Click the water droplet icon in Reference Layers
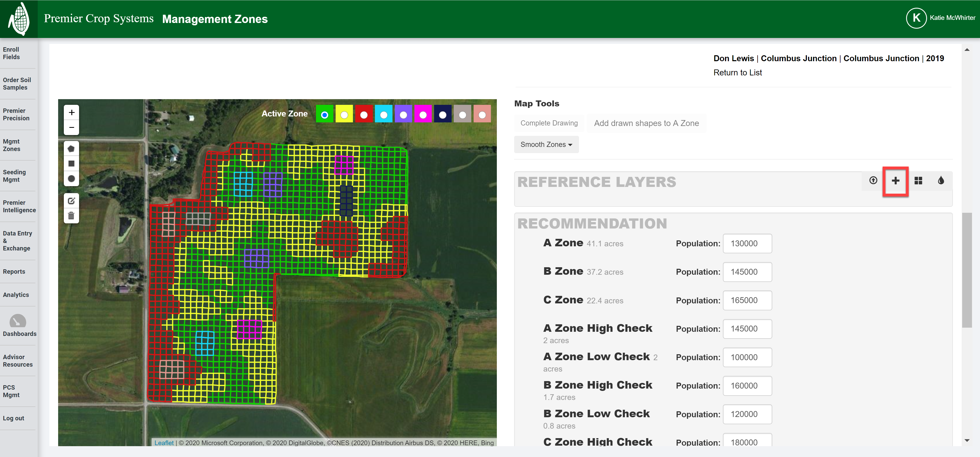Screen dimensions: 980x457 coord(941,181)
